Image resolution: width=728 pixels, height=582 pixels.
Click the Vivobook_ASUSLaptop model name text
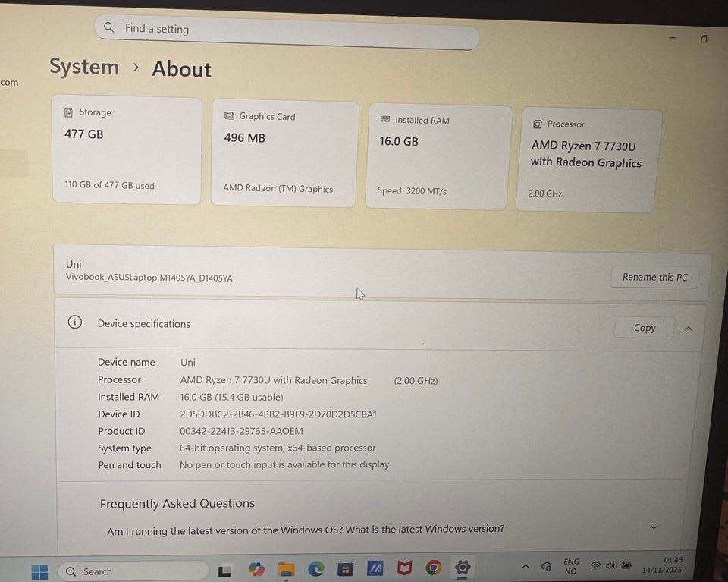pos(149,277)
